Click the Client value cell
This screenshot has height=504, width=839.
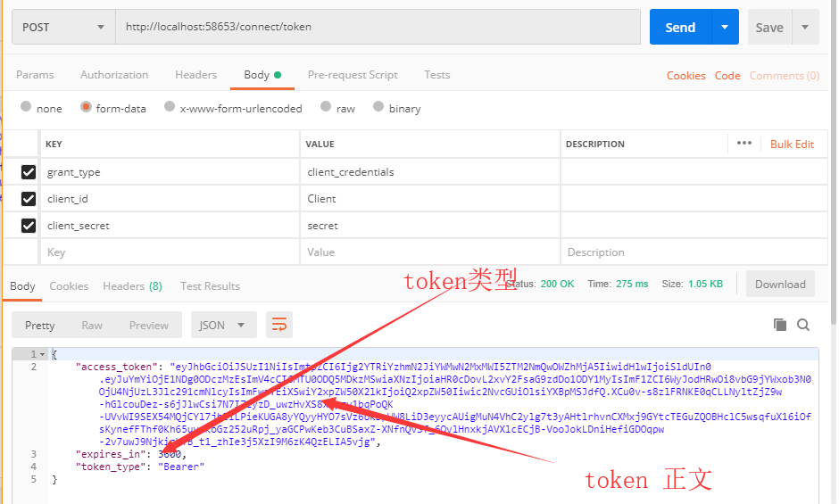pyautogui.click(x=430, y=199)
